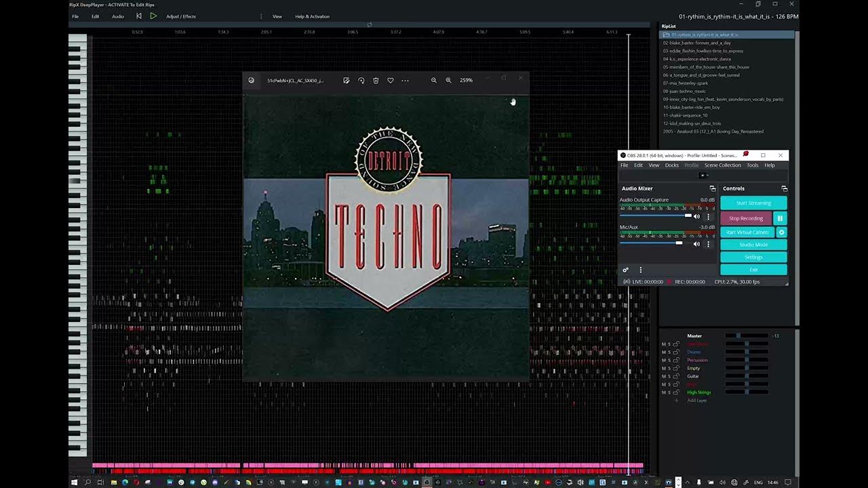Zoom out the image in Photos viewer
The width and height of the screenshot is (868, 488).
pyautogui.click(x=434, y=80)
